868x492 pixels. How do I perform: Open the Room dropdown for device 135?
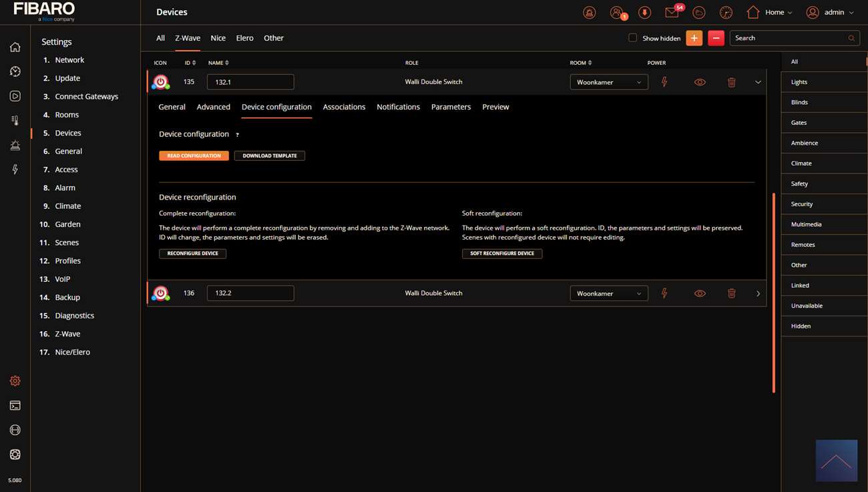(608, 82)
